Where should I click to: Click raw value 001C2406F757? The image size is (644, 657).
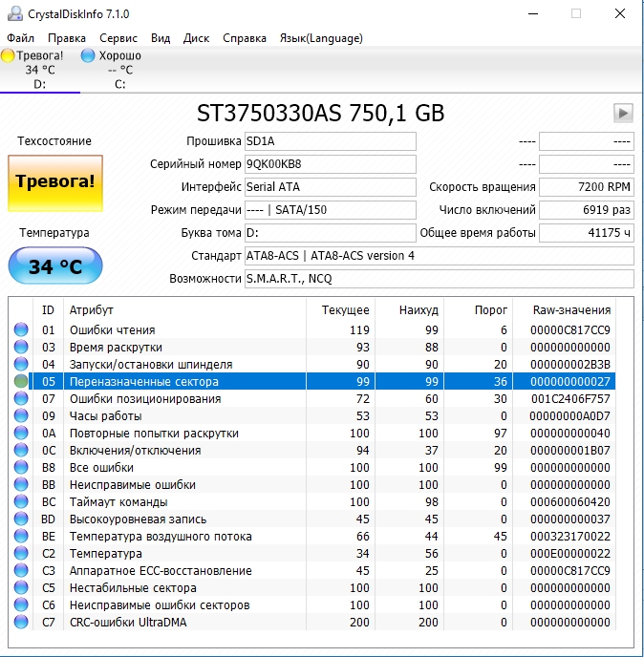tap(570, 399)
